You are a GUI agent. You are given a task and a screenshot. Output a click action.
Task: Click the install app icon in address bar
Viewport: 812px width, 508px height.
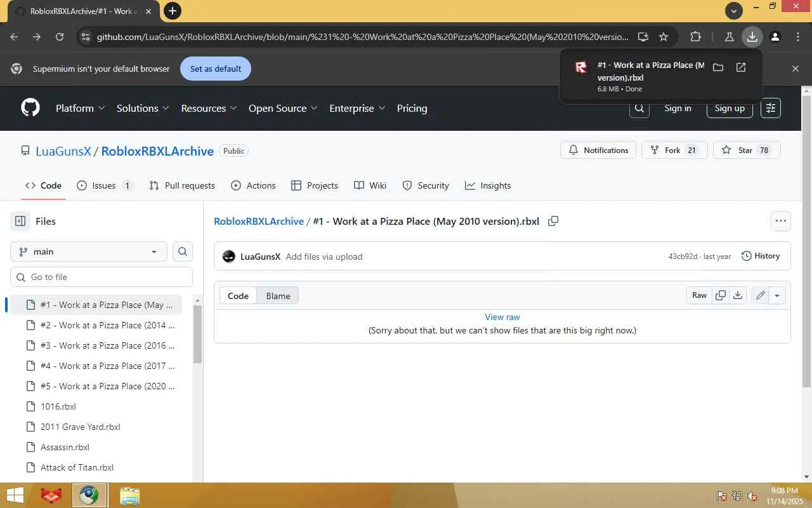coord(643,37)
